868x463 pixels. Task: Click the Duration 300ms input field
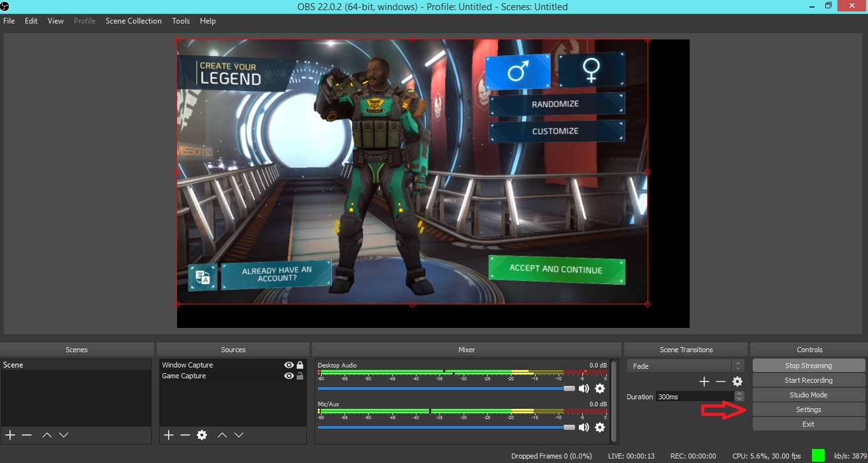pos(695,397)
